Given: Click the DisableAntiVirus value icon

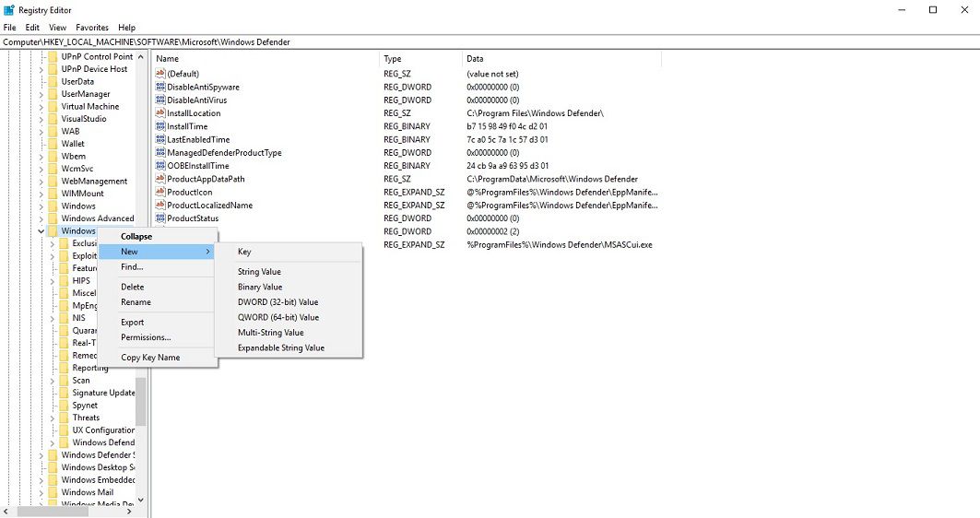Looking at the screenshot, I should [160, 100].
